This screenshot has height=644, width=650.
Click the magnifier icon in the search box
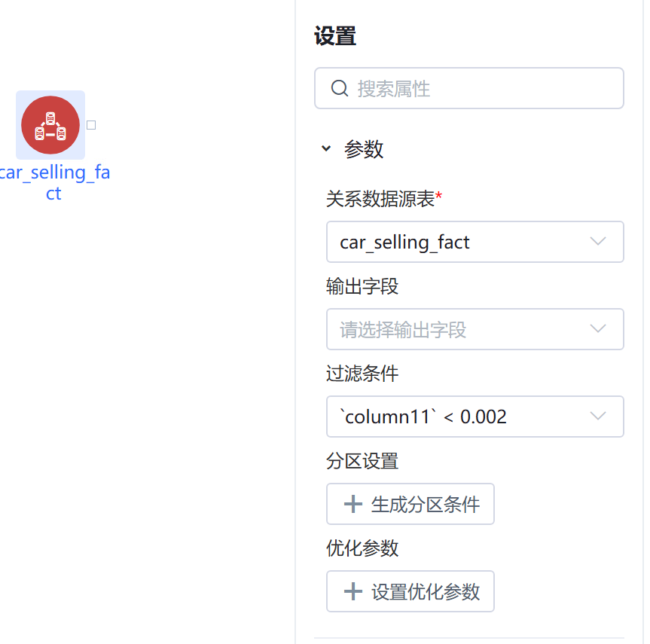340,88
